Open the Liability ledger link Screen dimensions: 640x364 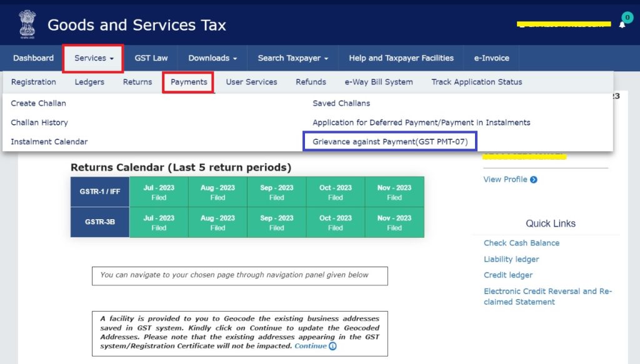pos(511,259)
